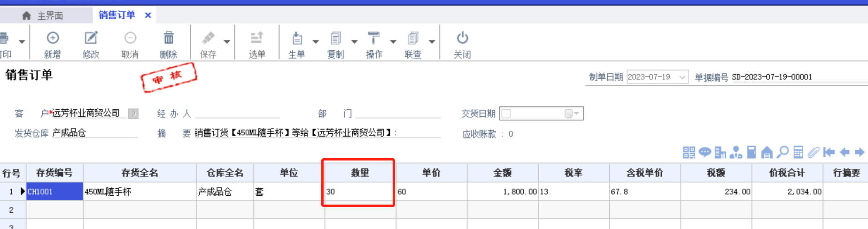Open the 客户 selector button
Screen dimensions: 868x229
click(133, 114)
